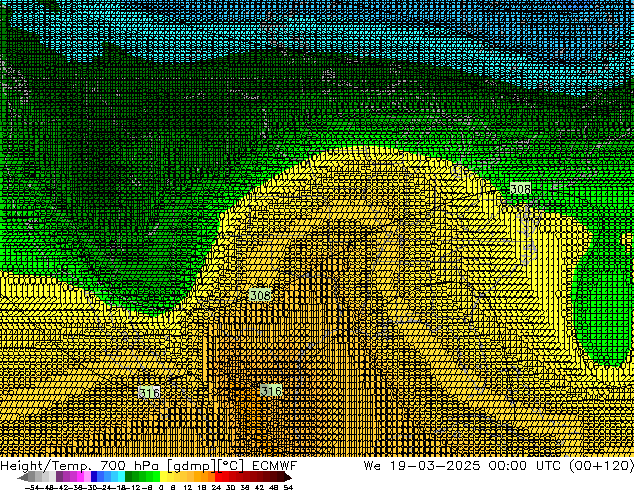Viewport: 634px width, 490px height.
Task: Click the "00:00 UTC" time text
Action: (x=524, y=466)
